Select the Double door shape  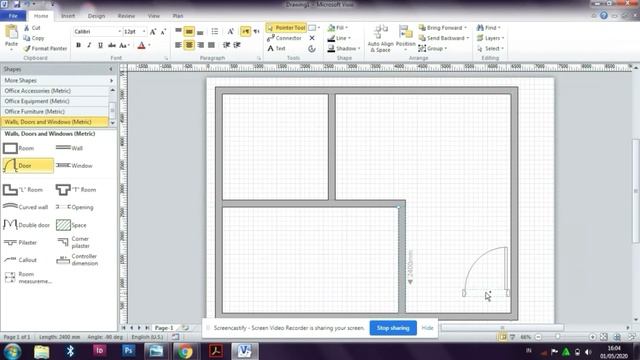point(26,224)
